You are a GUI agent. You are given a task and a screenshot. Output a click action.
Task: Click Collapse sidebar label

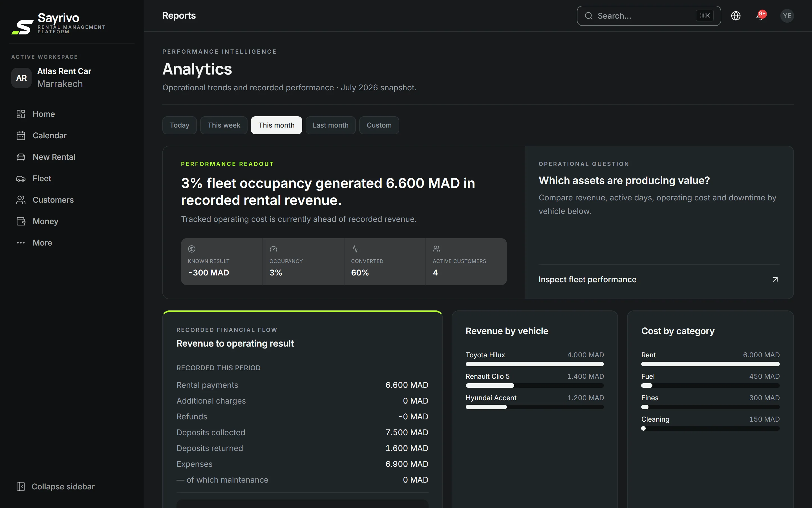pyautogui.click(x=63, y=487)
